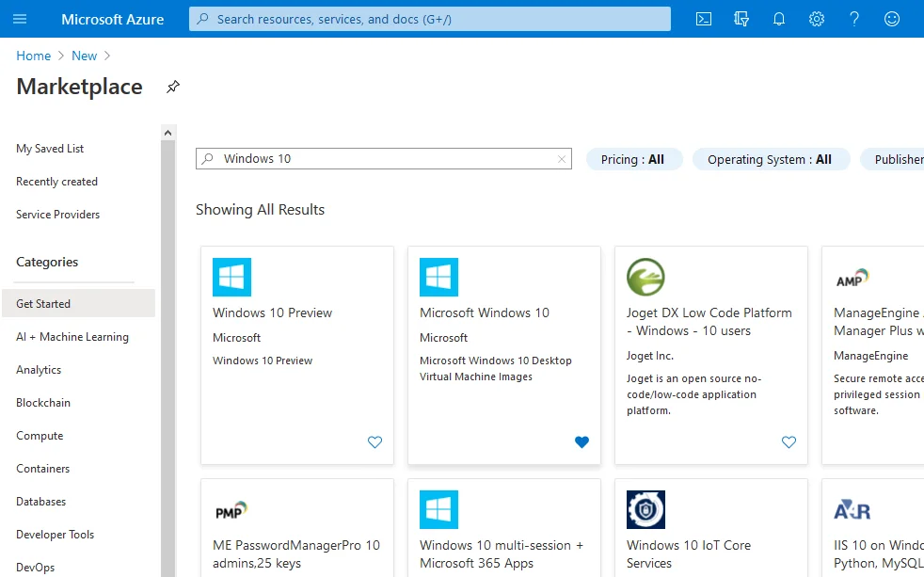Open Microsoft Windows 10 title
This screenshot has height=577, width=924.
485,313
